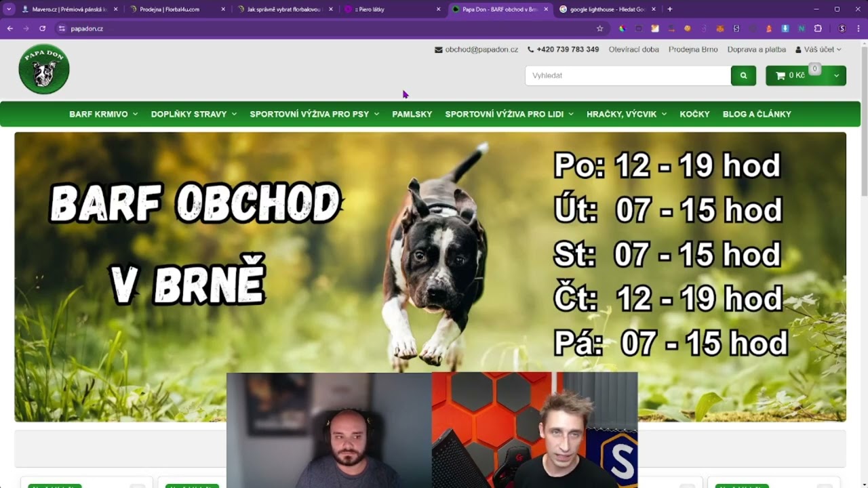This screenshot has height=488, width=868.
Task: Click the green search magnifier button
Action: (x=743, y=76)
